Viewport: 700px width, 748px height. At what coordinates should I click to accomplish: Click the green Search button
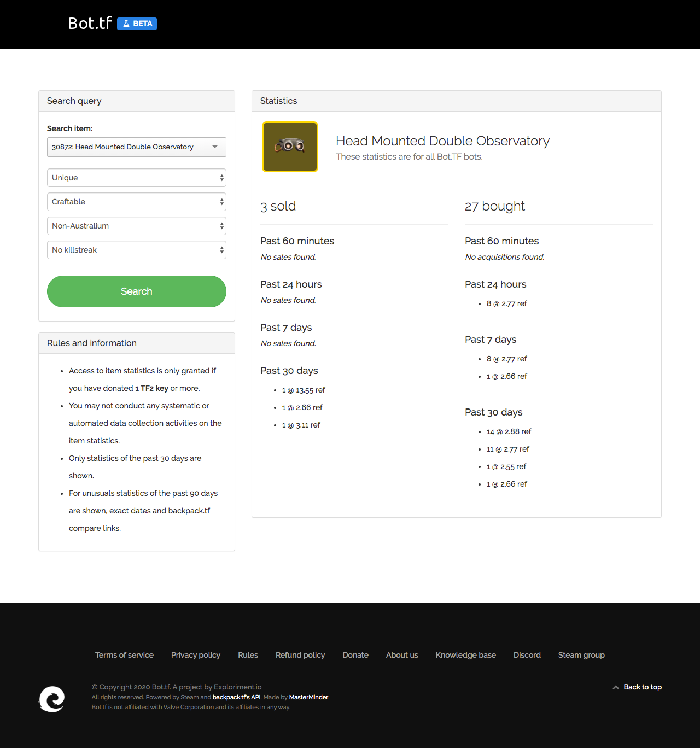(137, 291)
